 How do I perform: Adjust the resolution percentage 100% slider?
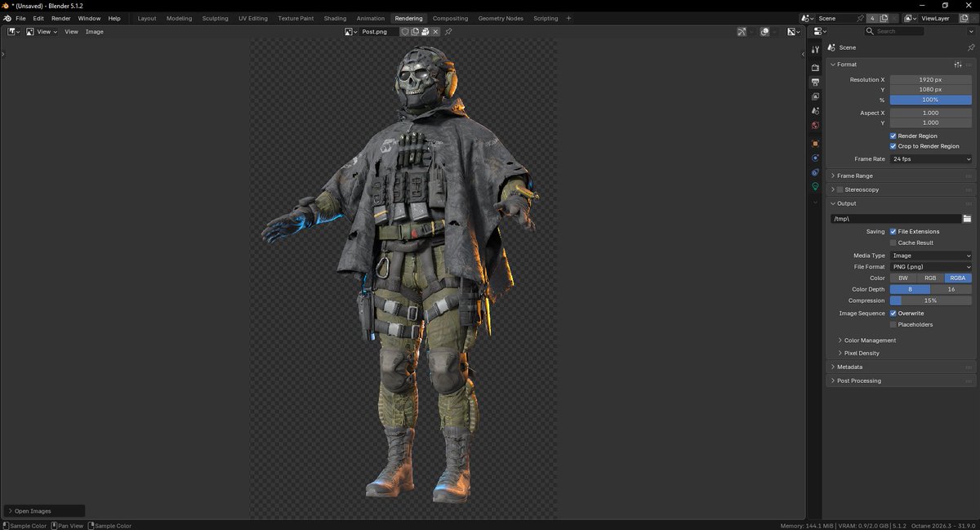coord(931,100)
